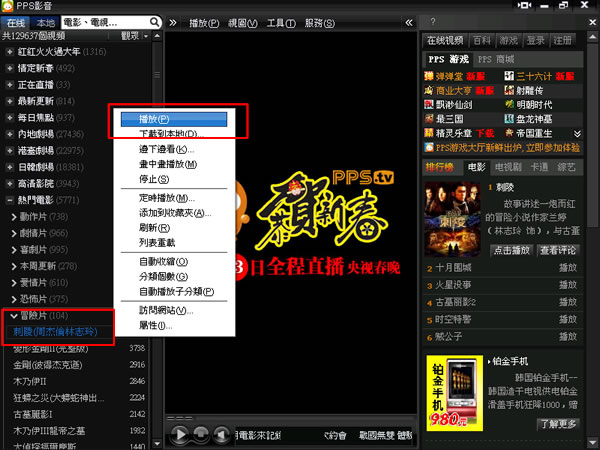
Task: Click the search magnifier icon
Action: (154, 22)
